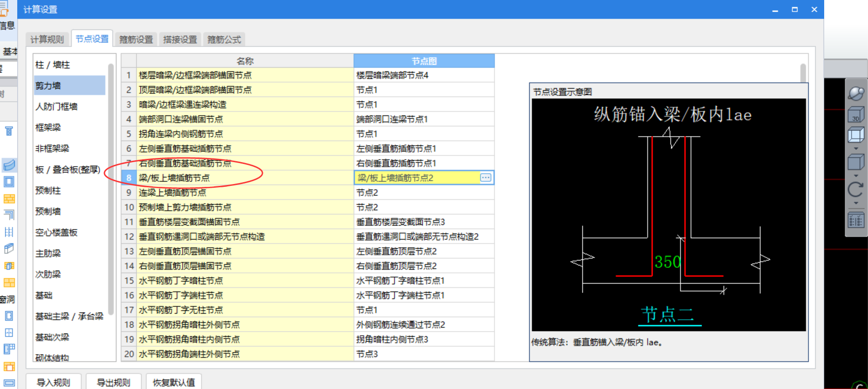Select the solid shaded cube icon

pyautogui.click(x=856, y=163)
